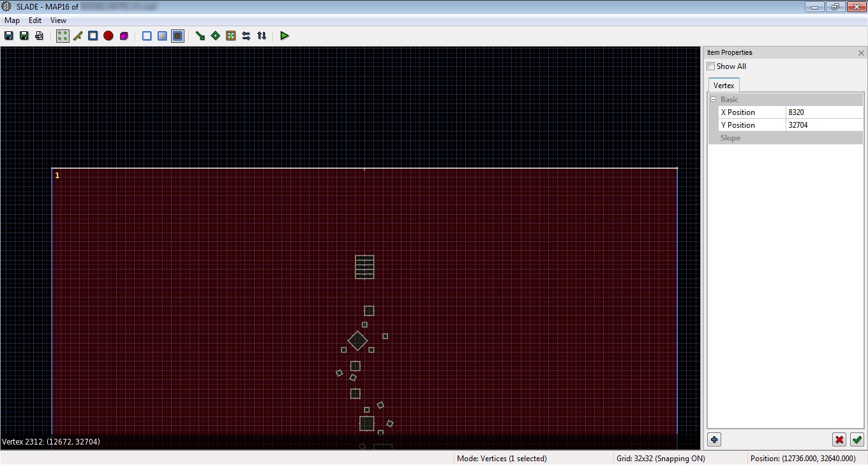
Task: Edit the Y Position value 32704
Action: point(824,125)
